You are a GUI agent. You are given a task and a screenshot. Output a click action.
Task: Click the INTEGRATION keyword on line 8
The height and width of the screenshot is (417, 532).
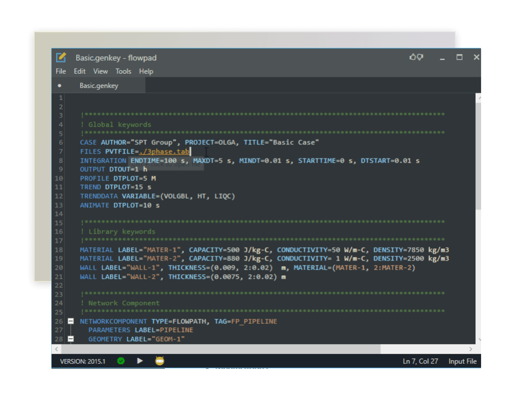103,161
